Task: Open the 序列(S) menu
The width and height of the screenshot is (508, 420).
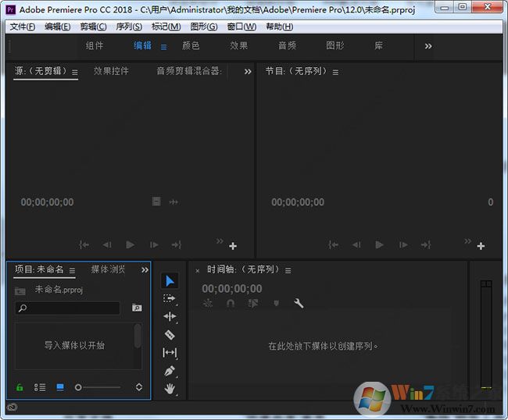Action: 129,27
